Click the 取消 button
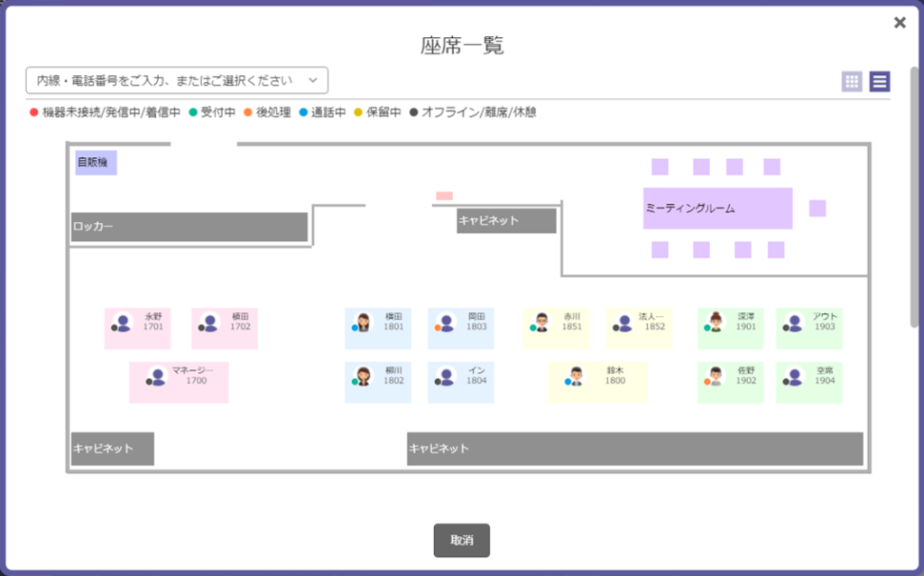Viewport: 924px width, 576px height. click(x=461, y=540)
